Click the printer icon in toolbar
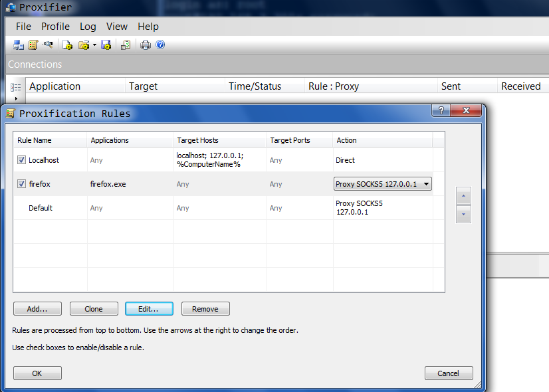Viewport: 549px width, 392px height. point(146,45)
